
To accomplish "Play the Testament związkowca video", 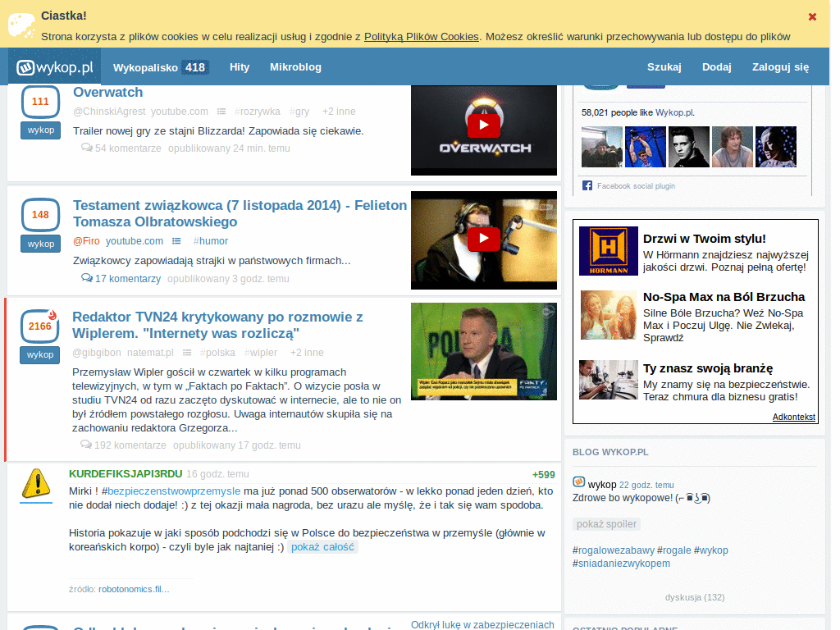I will pos(484,239).
